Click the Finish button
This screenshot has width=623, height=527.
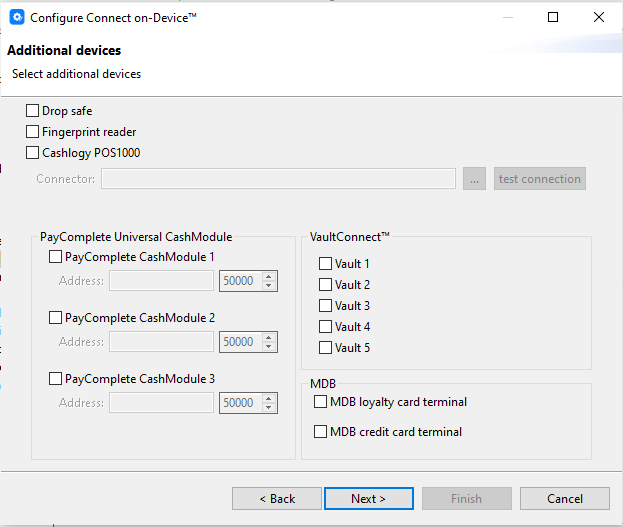coord(467,498)
